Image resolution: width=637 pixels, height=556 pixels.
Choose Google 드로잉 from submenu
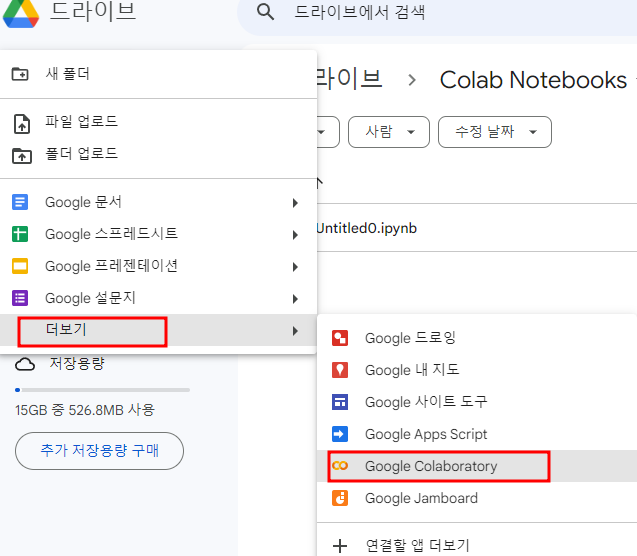(x=477, y=338)
